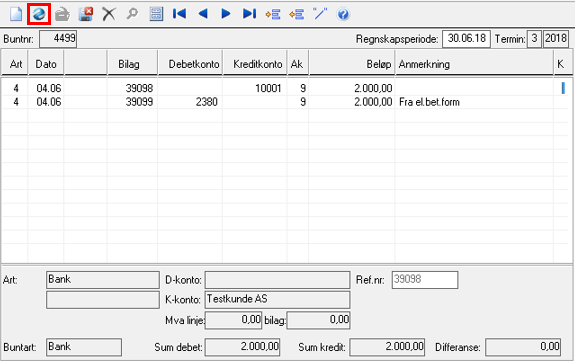This screenshot has height=361, width=575.
Task: Go to the next record
Action: click(x=226, y=14)
